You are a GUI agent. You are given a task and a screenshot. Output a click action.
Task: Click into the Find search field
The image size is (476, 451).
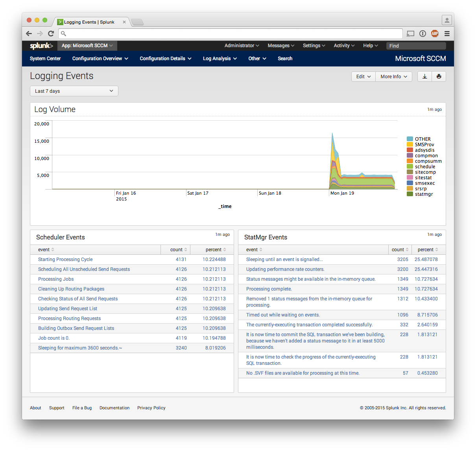click(x=416, y=46)
